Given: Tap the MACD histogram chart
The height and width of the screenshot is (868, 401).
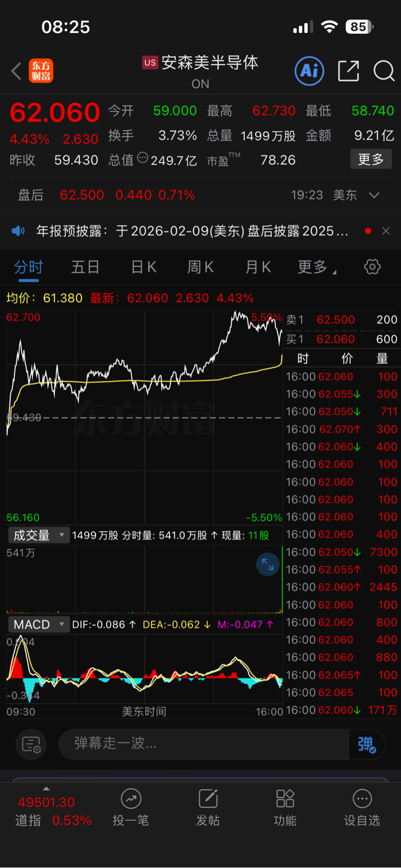Looking at the screenshot, I should click(144, 669).
